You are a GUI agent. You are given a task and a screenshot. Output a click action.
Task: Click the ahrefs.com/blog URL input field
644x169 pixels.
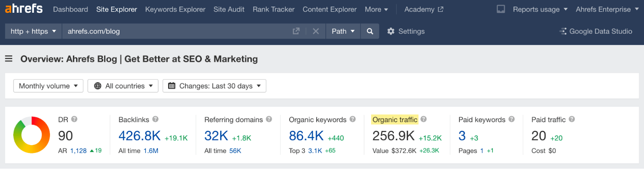point(177,31)
